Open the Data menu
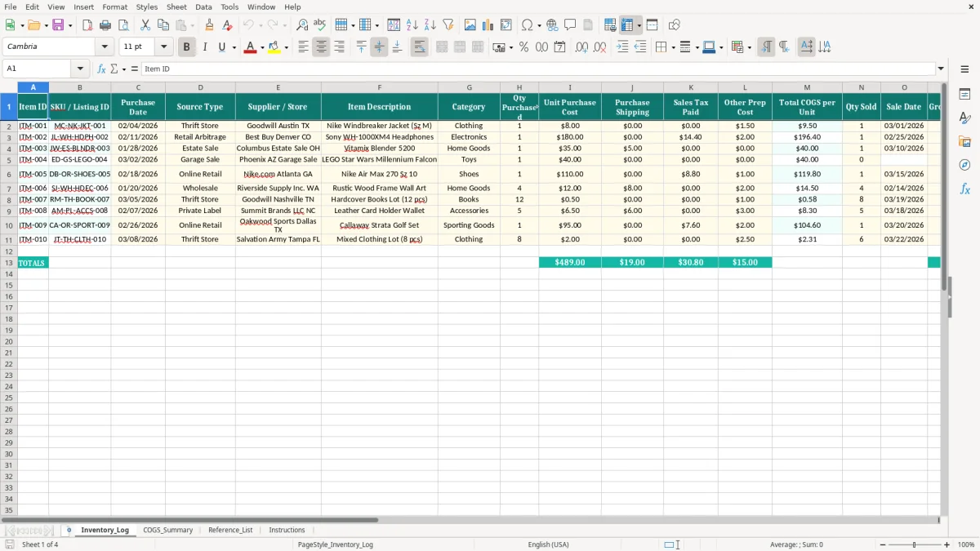980x551 pixels. pyautogui.click(x=203, y=7)
